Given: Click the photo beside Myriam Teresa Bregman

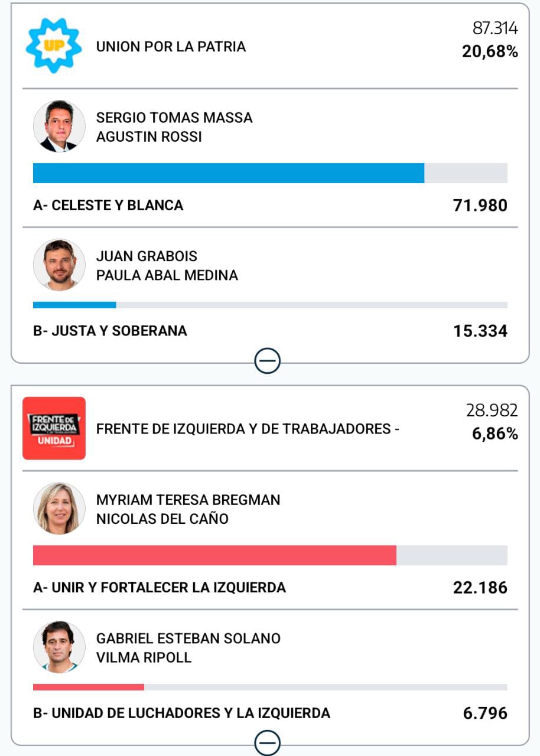Looking at the screenshot, I should coord(59,509).
